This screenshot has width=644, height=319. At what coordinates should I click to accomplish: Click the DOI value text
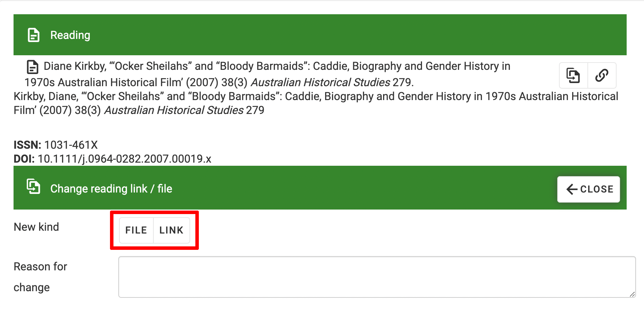[124, 159]
